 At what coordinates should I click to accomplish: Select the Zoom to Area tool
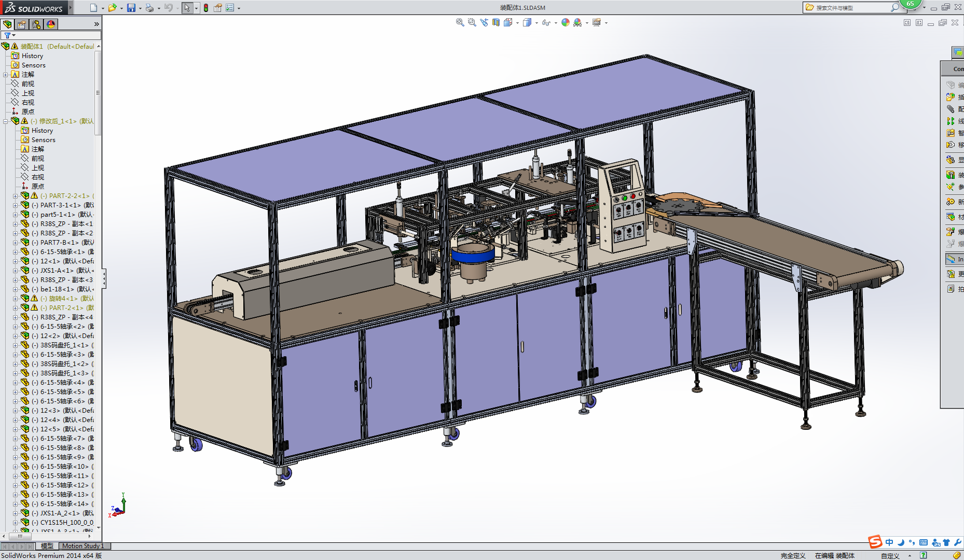click(472, 22)
